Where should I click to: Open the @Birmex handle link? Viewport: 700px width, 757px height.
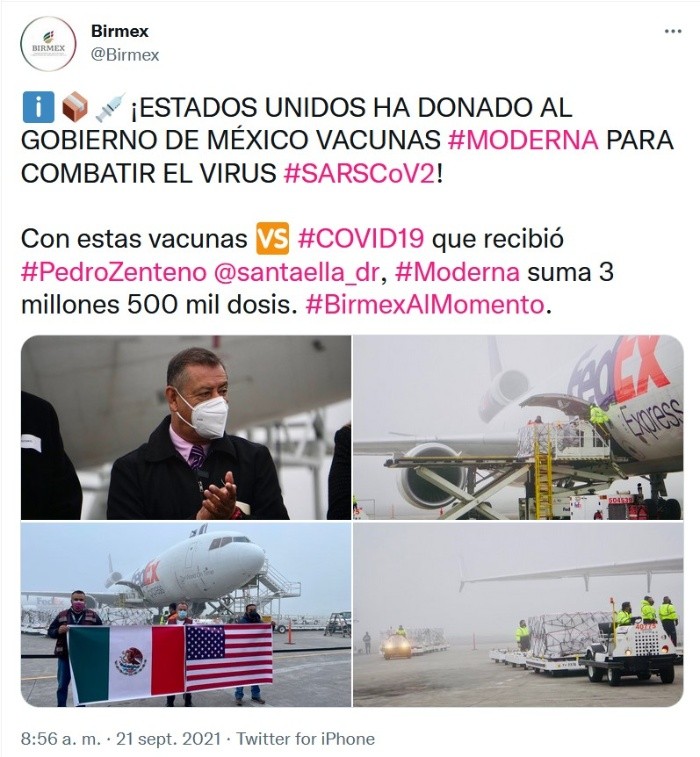125,55
